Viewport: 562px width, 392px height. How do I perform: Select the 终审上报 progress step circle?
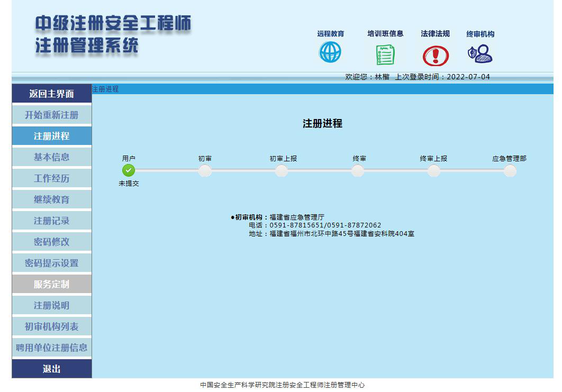click(x=434, y=170)
